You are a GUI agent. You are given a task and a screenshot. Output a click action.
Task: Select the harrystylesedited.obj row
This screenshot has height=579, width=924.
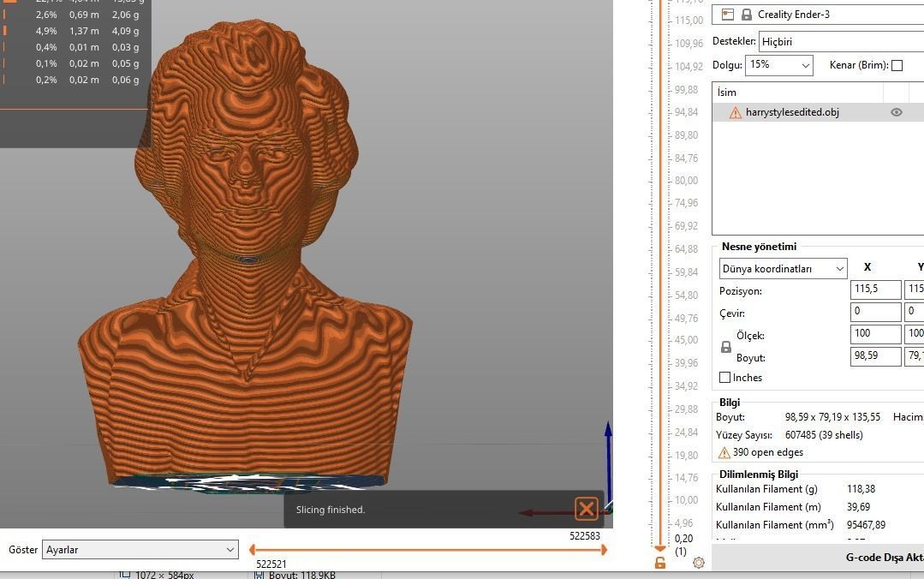click(x=818, y=112)
